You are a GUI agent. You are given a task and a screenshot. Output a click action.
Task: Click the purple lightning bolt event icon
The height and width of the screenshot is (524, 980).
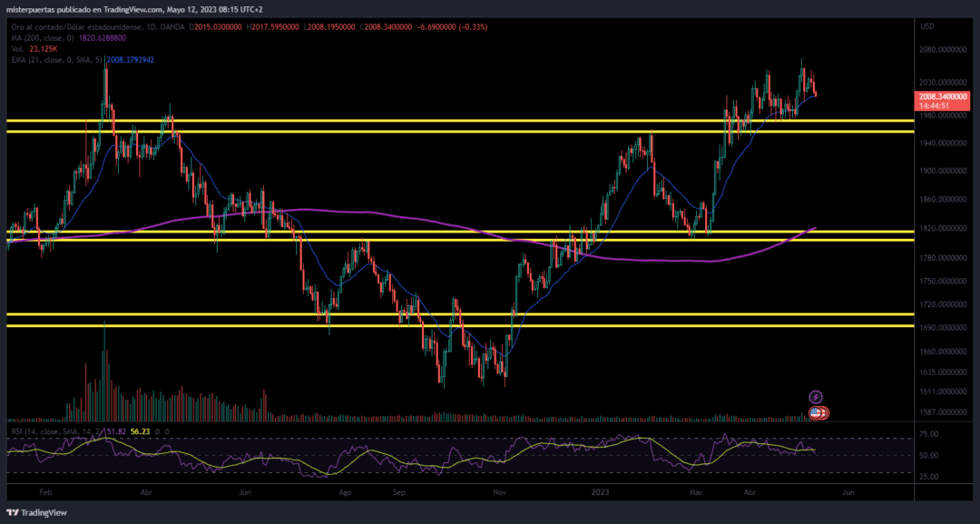tap(816, 397)
